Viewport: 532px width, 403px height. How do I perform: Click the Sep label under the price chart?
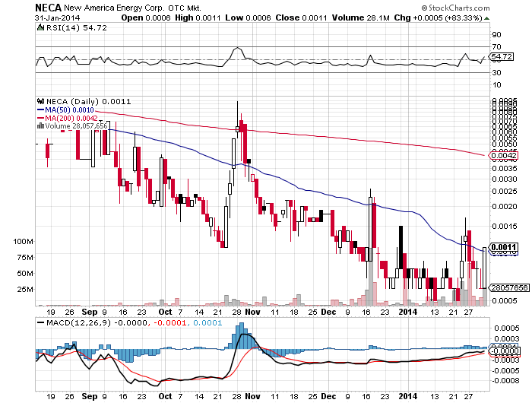(x=90, y=312)
